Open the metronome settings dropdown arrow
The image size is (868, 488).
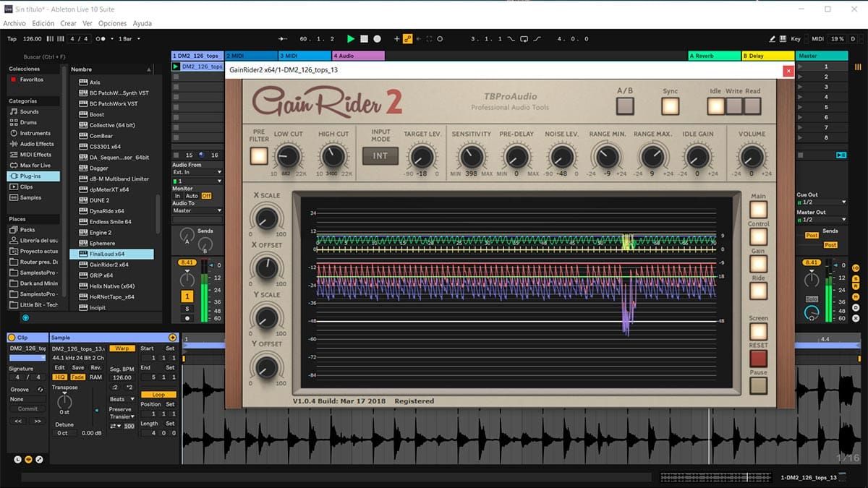tap(112, 38)
